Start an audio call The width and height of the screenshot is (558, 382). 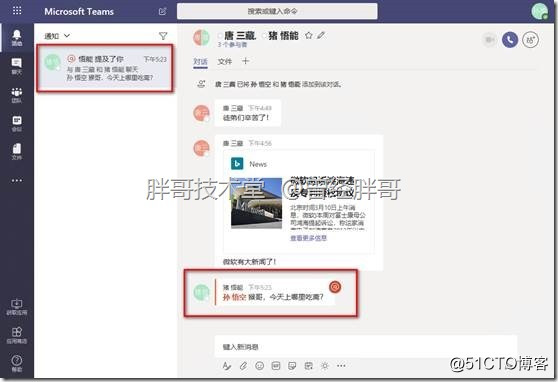click(510, 40)
